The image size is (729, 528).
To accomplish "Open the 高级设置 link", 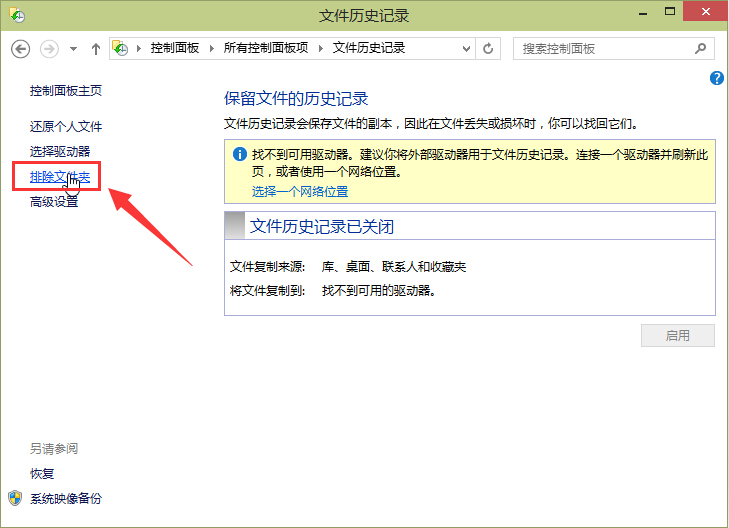I will (x=54, y=202).
